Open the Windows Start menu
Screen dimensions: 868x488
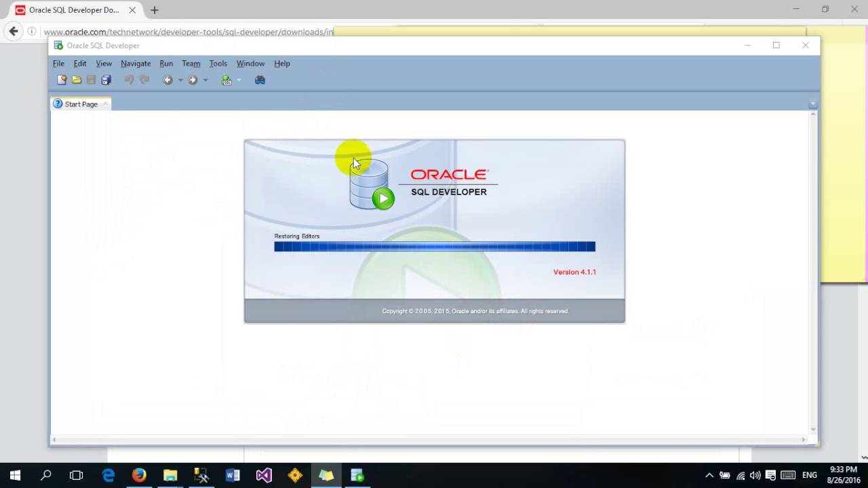15,475
